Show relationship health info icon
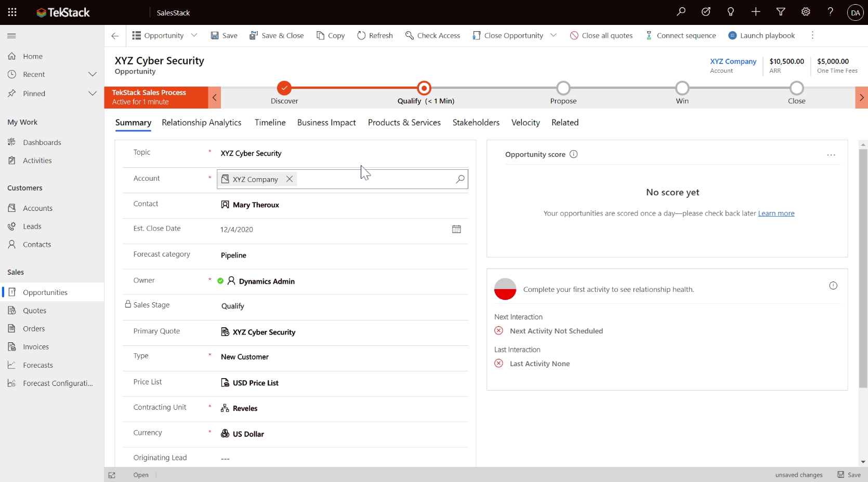The image size is (868, 482). coord(833,286)
